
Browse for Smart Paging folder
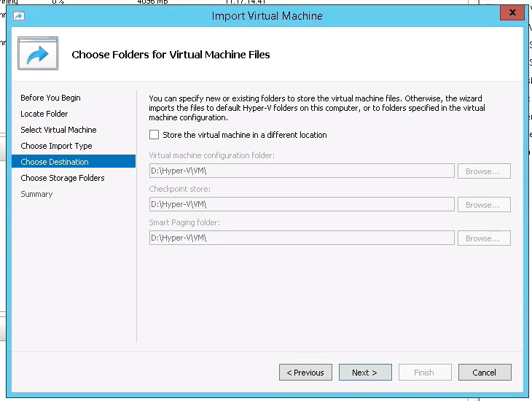click(484, 238)
